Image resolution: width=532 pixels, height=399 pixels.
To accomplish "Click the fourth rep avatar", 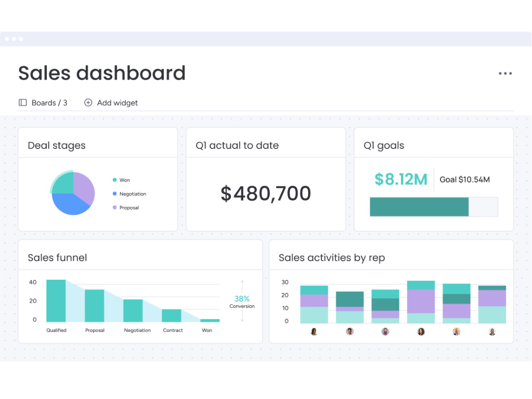I will [x=421, y=331].
